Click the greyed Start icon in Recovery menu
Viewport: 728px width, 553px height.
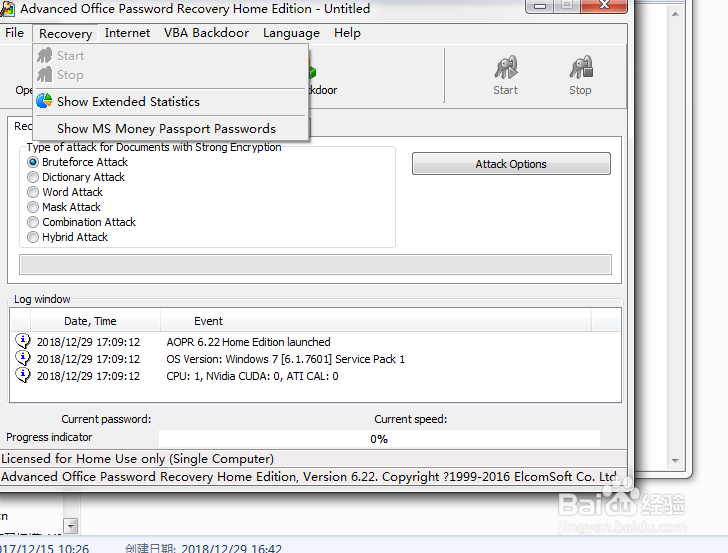[x=45, y=55]
